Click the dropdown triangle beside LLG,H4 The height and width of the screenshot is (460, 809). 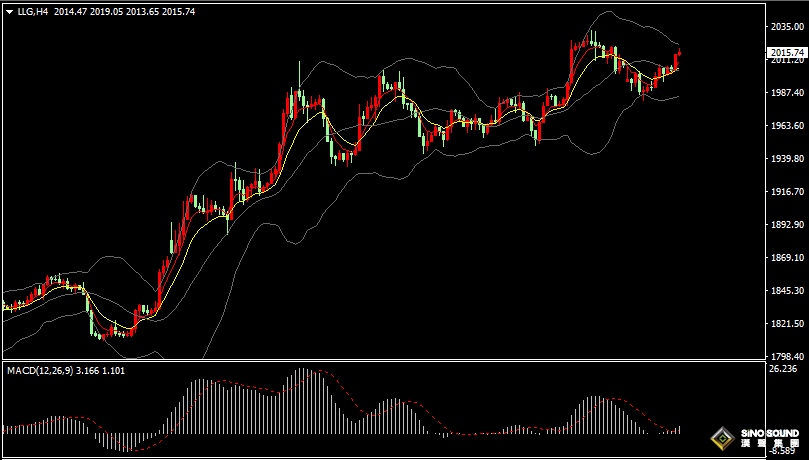[9, 11]
